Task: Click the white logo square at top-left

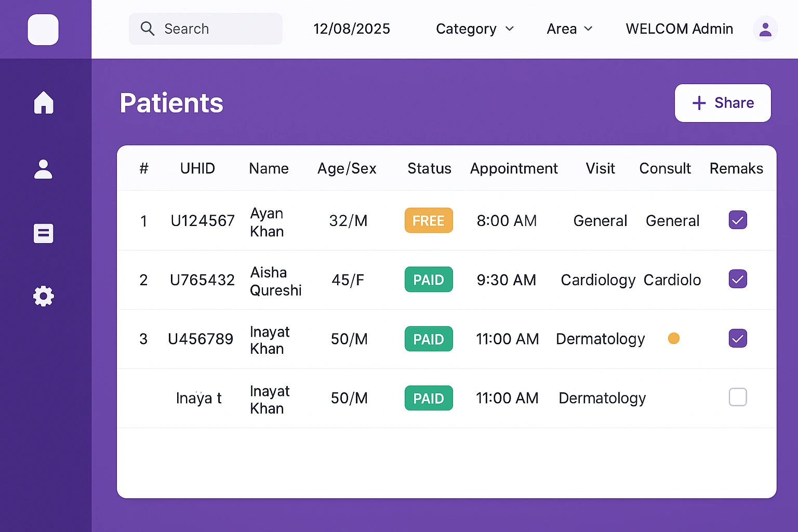Action: (x=43, y=30)
